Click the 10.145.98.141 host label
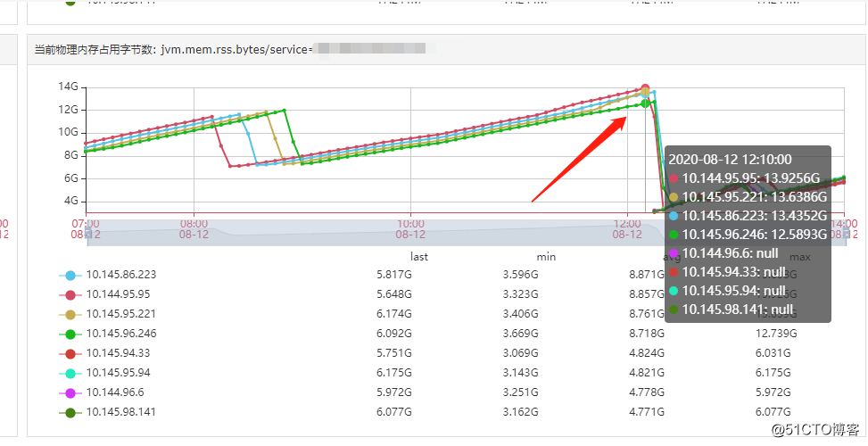The height and width of the screenshot is (446, 868). tap(121, 412)
